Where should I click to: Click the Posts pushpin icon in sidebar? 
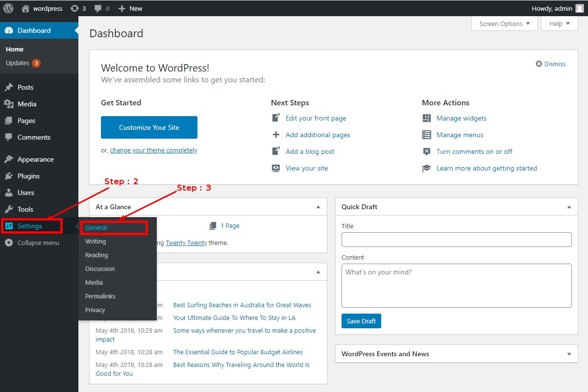tap(9, 87)
